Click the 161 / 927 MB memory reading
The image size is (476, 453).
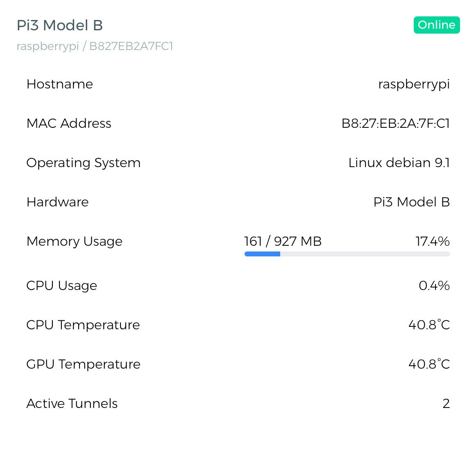click(x=283, y=241)
